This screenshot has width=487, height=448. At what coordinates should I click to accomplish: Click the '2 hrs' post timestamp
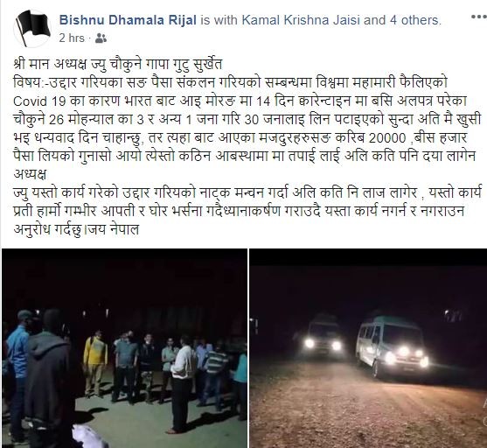[x=72, y=38]
